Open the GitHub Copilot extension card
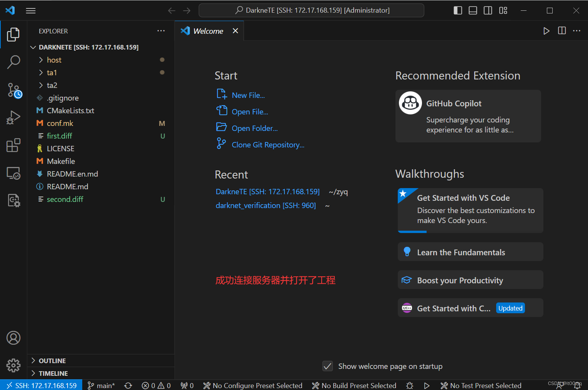The height and width of the screenshot is (390, 588). 468,116
